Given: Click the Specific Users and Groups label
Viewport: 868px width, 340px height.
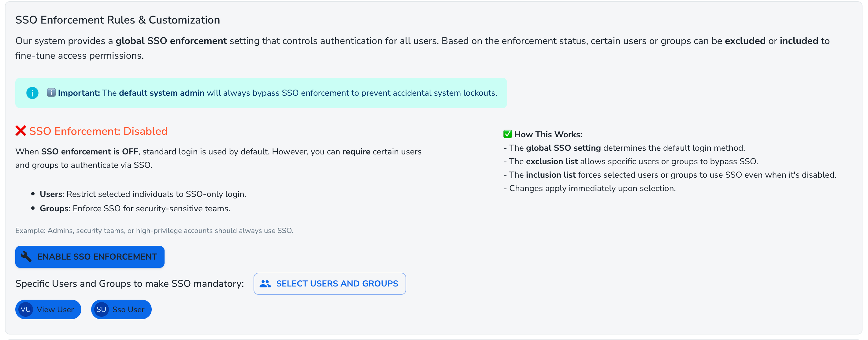Looking at the screenshot, I should [129, 284].
